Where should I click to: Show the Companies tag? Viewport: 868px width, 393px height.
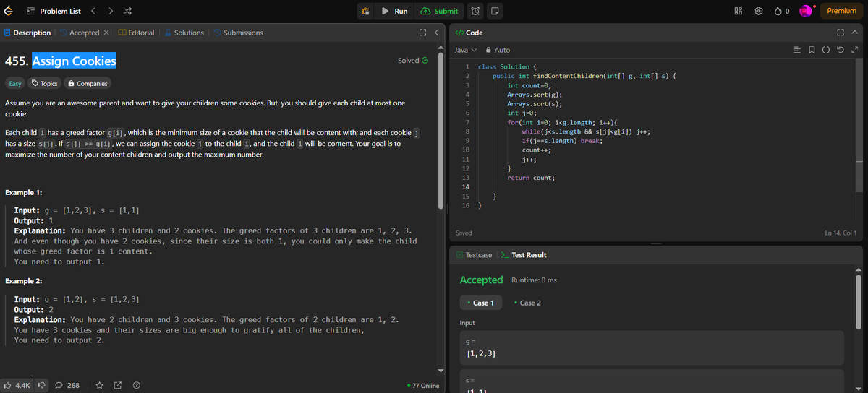click(88, 84)
